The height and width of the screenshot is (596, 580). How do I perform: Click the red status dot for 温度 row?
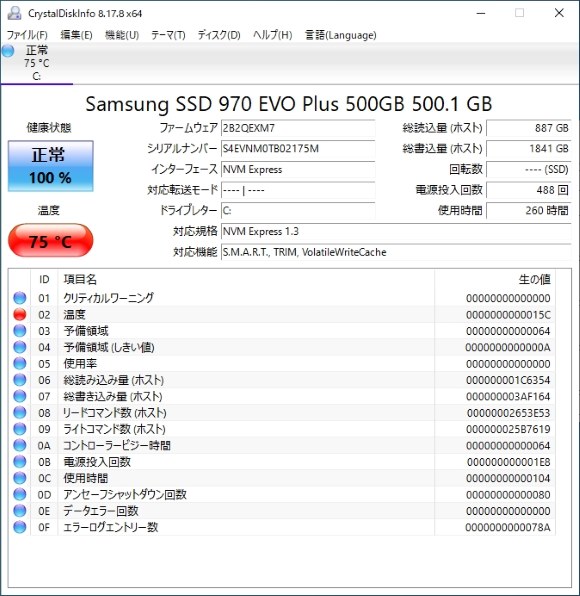click(20, 314)
